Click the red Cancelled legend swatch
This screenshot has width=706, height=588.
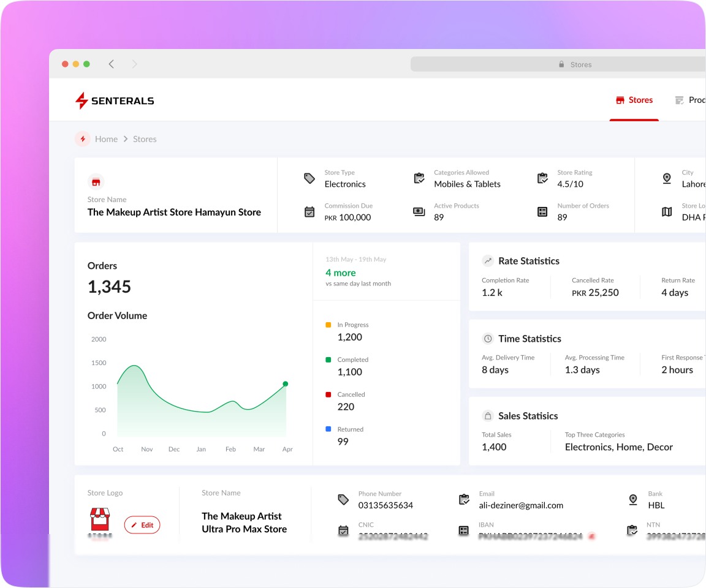pos(328,394)
